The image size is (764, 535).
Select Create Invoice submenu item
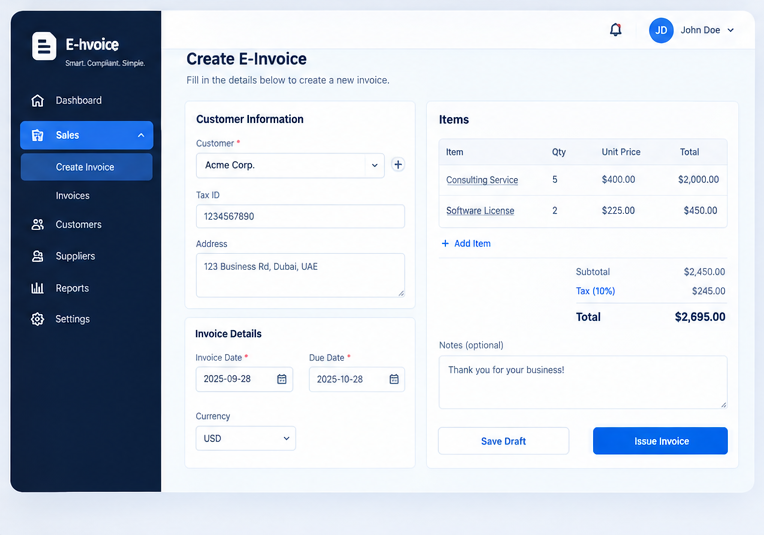coord(87,167)
